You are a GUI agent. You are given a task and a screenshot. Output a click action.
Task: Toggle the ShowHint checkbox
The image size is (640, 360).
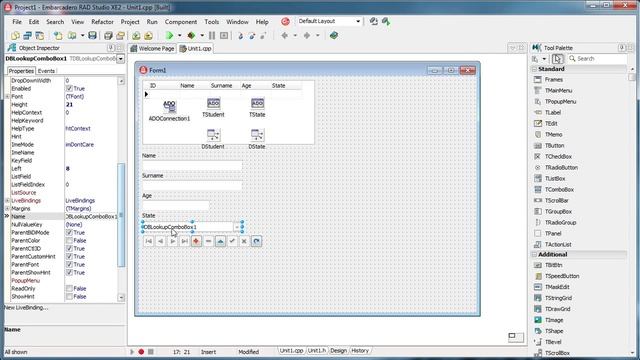click(69, 296)
